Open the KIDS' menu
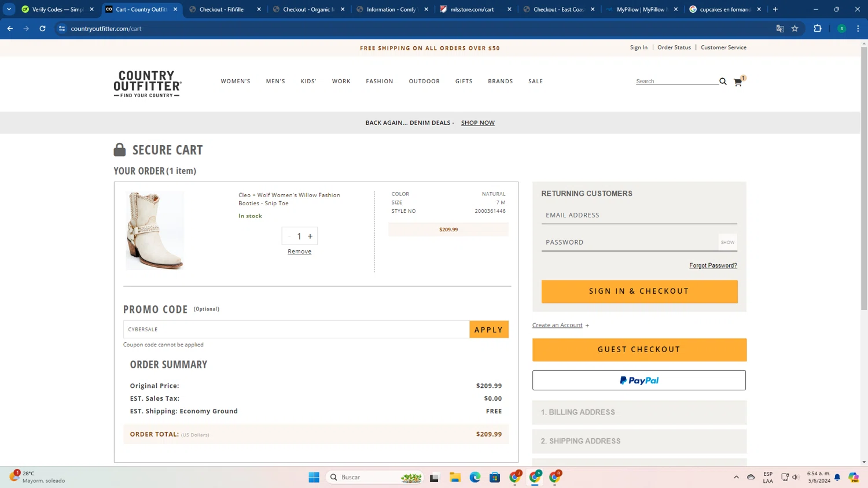The height and width of the screenshot is (488, 868). click(308, 82)
